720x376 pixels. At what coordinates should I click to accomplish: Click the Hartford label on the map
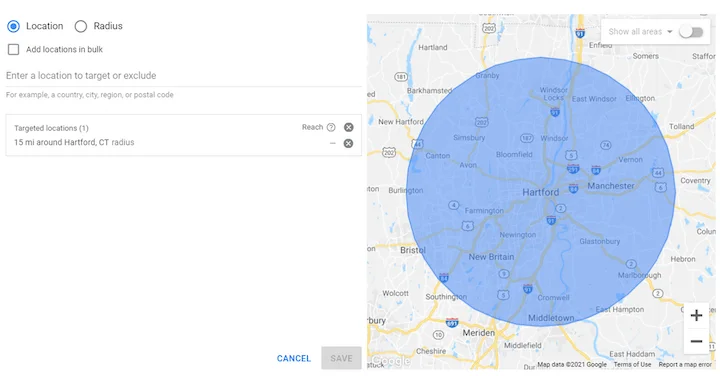tap(540, 192)
